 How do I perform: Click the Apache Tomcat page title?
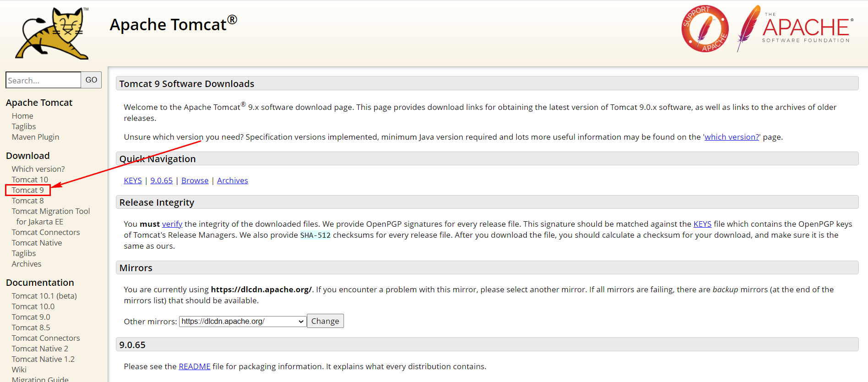pyautogui.click(x=173, y=24)
